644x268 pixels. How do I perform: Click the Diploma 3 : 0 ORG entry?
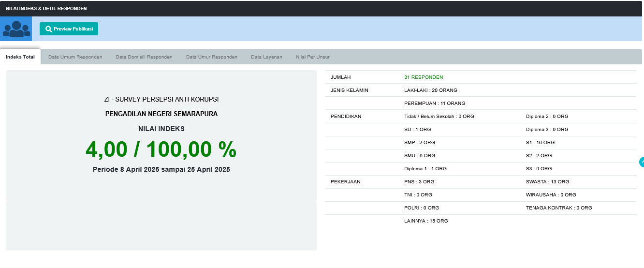pyautogui.click(x=547, y=130)
